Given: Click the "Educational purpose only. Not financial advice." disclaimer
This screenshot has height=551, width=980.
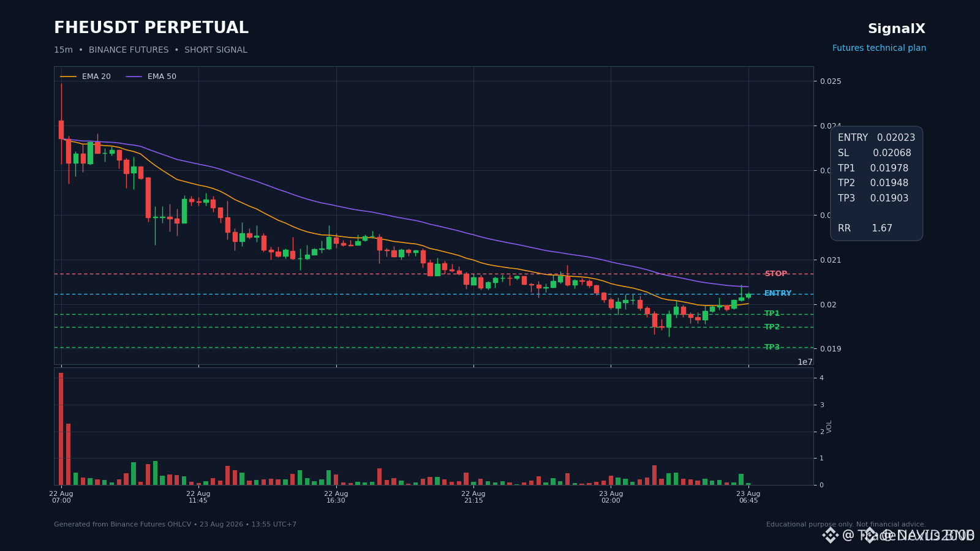Looking at the screenshot, I should (x=846, y=525).
